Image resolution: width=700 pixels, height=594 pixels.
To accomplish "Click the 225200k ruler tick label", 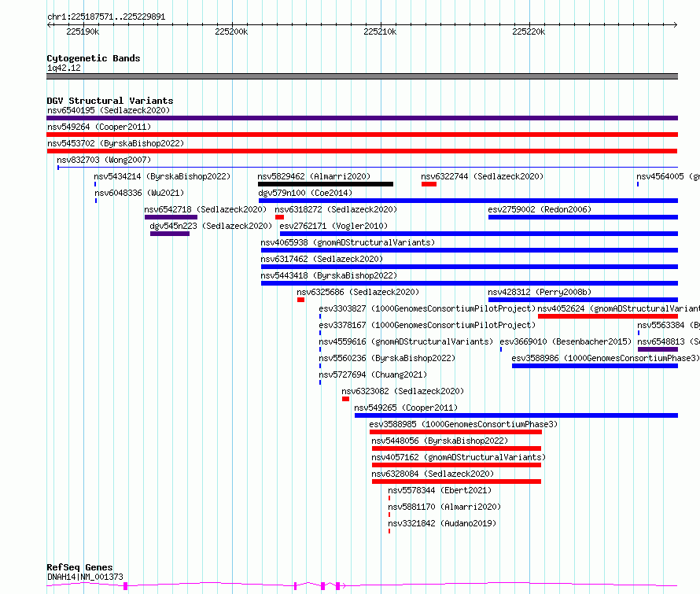I will point(231,31).
